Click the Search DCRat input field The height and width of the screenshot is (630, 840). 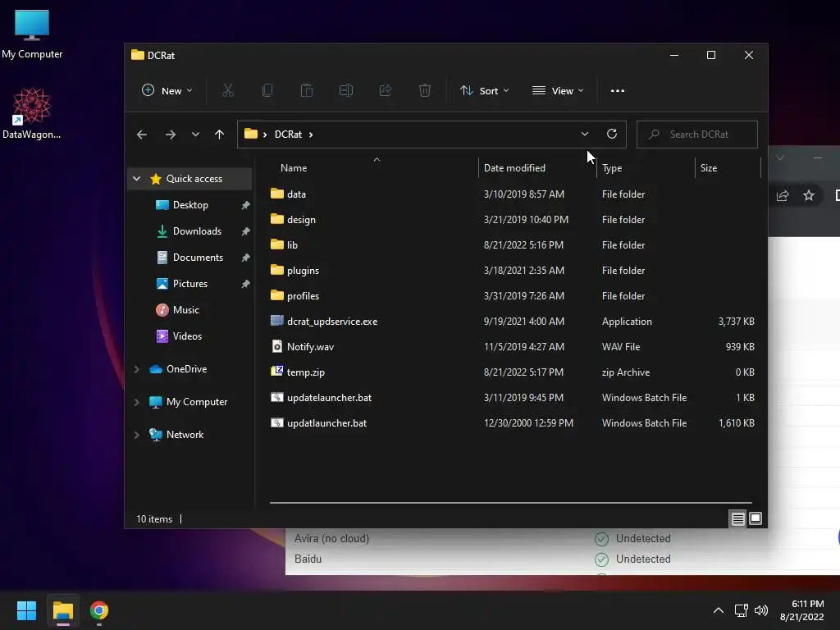coord(697,135)
